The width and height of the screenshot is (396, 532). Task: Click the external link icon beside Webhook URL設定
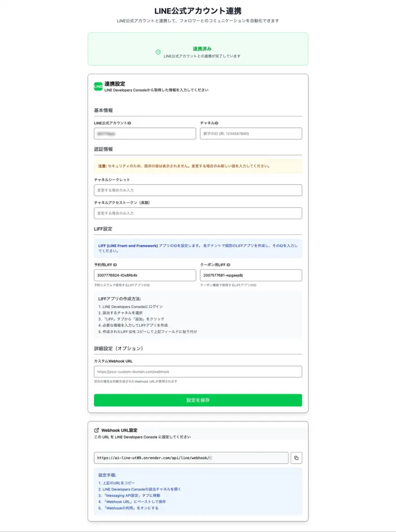tap(97, 430)
